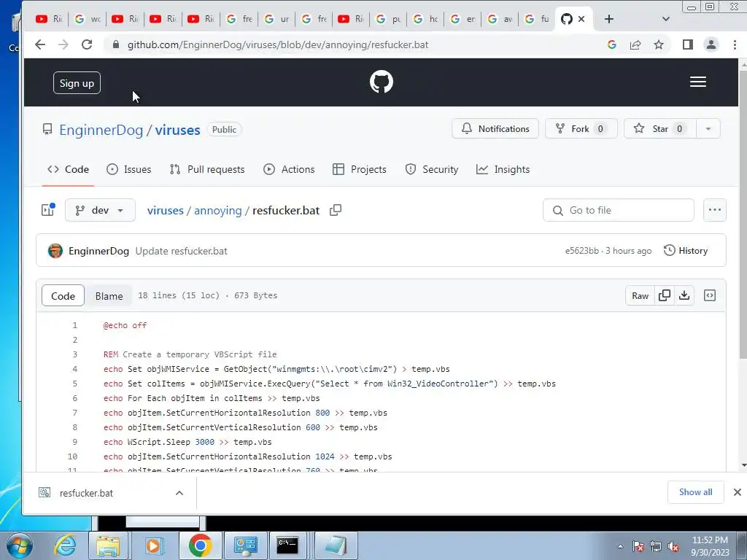
Task: Star the viruses repository
Action: pos(659,128)
